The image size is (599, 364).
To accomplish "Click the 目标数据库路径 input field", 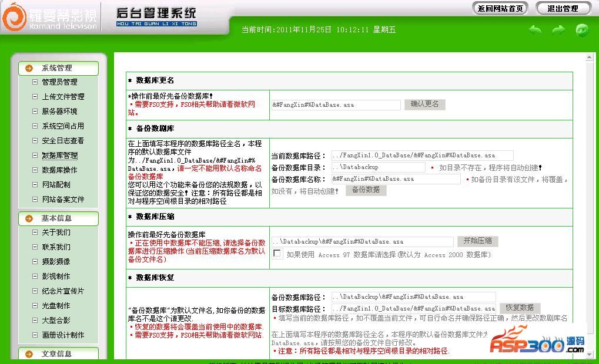I will pos(413,308).
